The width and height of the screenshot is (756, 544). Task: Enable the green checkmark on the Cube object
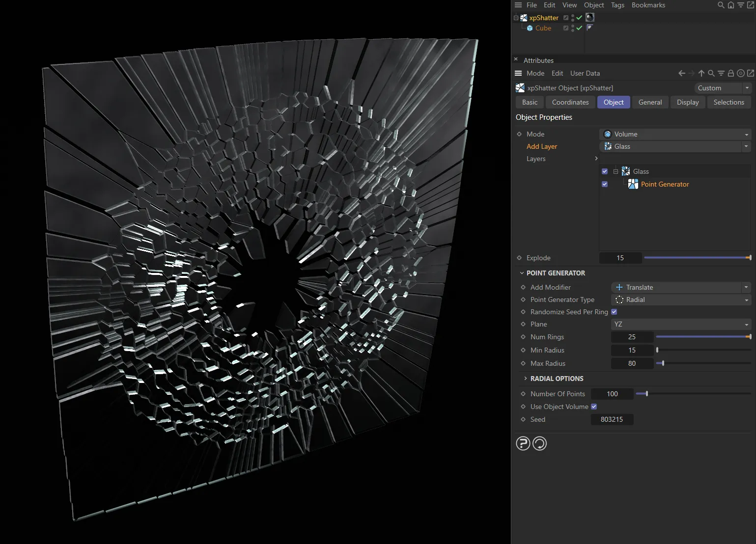click(x=580, y=28)
